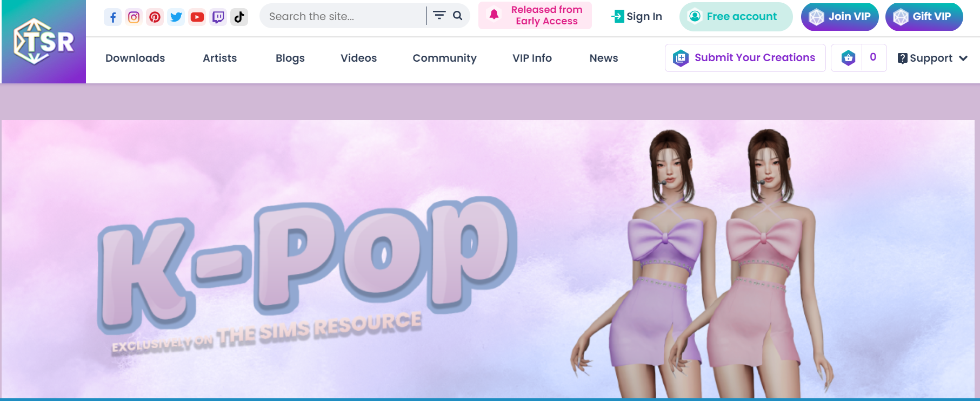Screen dimensions: 980x401
Task: Open the Community menu
Action: pyautogui.click(x=445, y=58)
